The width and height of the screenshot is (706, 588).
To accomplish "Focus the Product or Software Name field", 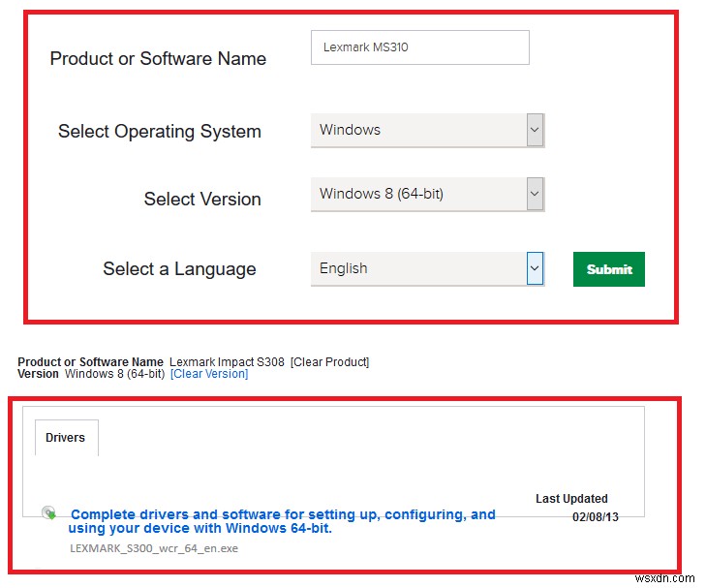I will pos(419,47).
